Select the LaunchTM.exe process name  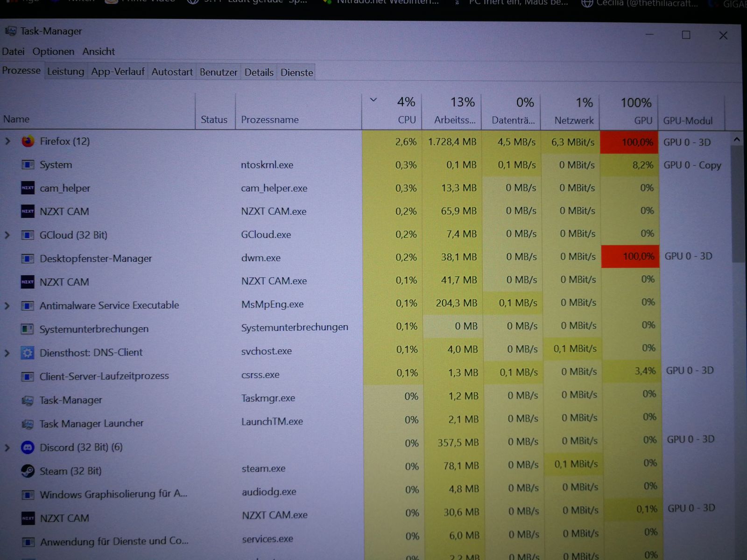[272, 421]
